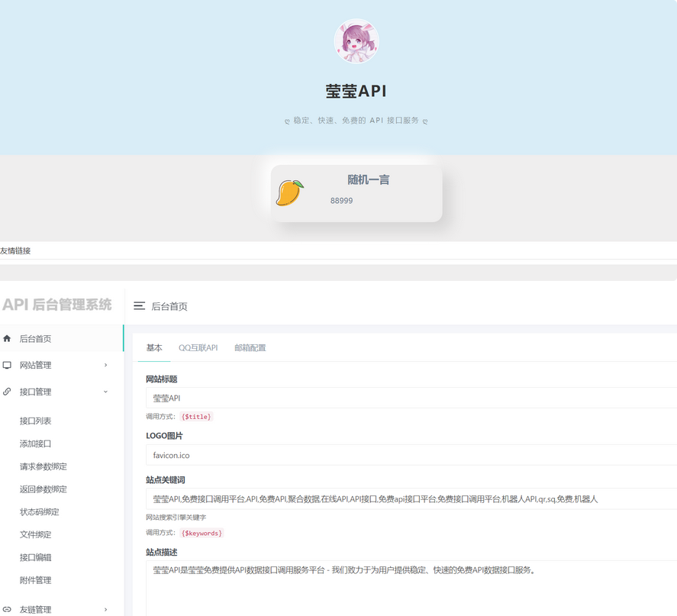Click the 网站搜索引擎关键字 hint text
This screenshot has height=616, width=677.
(176, 517)
